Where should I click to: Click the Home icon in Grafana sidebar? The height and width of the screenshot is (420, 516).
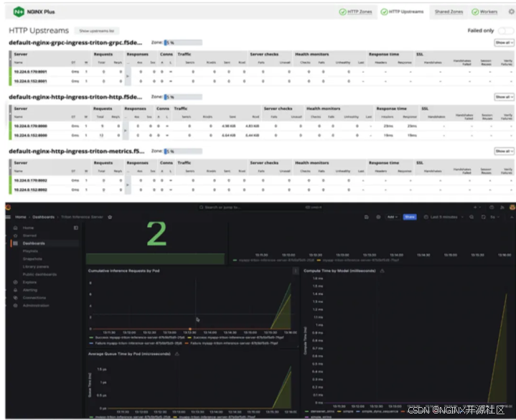[x=15, y=228]
